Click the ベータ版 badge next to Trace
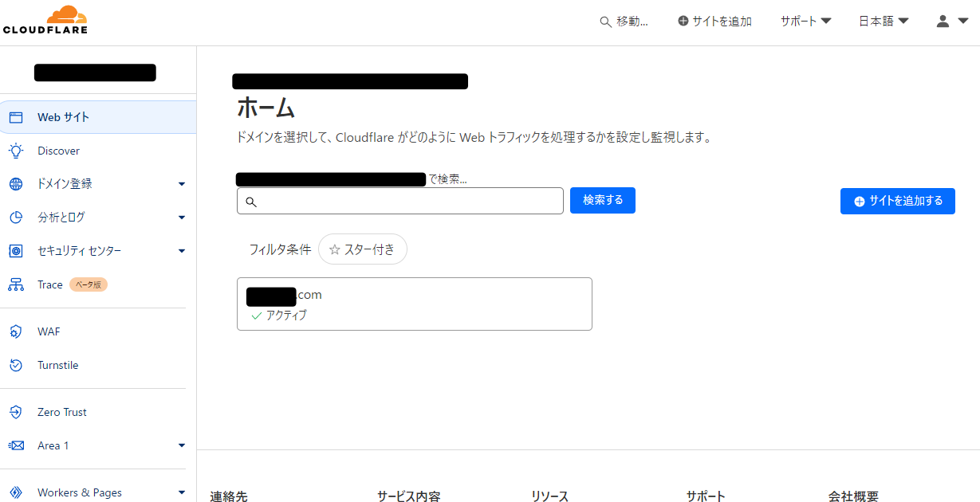980x502 pixels. click(89, 284)
